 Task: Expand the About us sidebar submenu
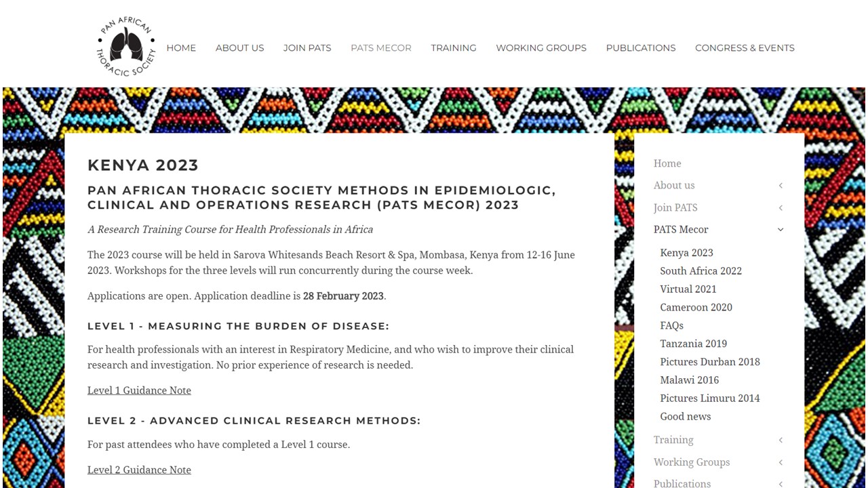pos(781,186)
